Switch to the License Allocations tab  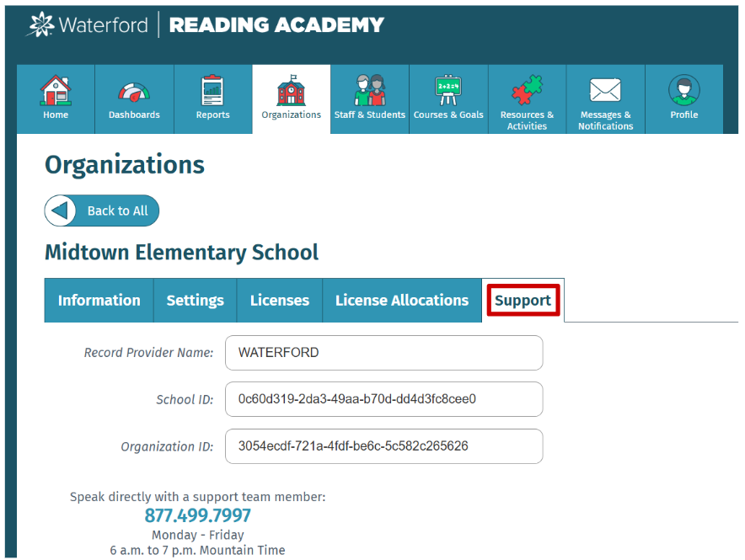tap(402, 301)
